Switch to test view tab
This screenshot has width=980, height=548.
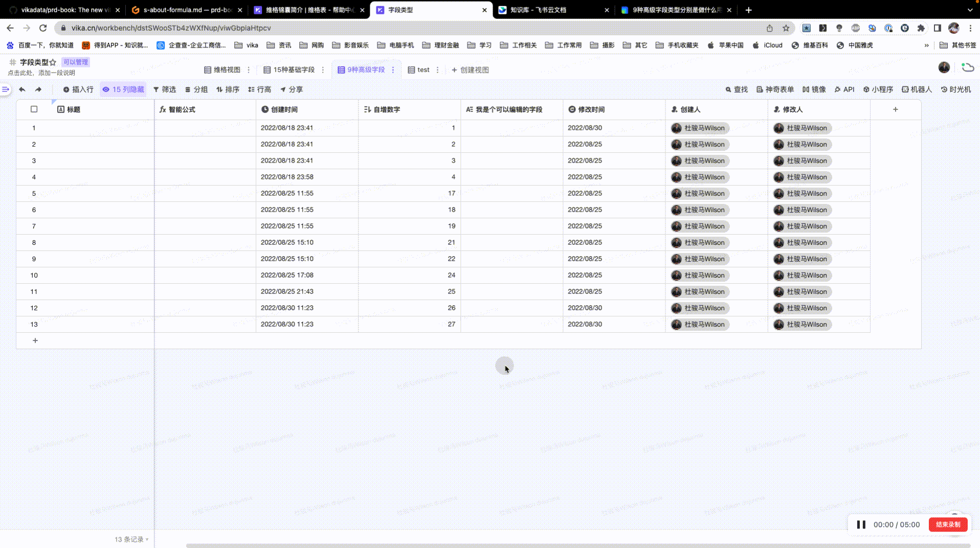[418, 70]
